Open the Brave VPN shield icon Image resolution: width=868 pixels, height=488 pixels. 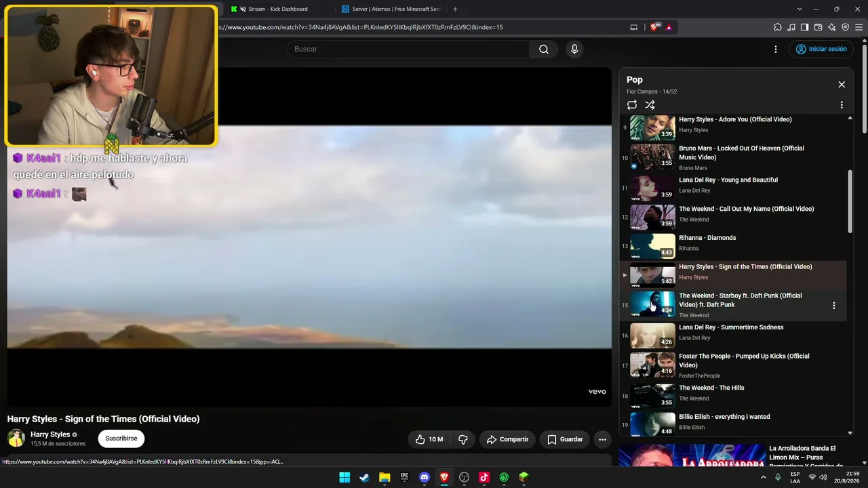(845, 27)
